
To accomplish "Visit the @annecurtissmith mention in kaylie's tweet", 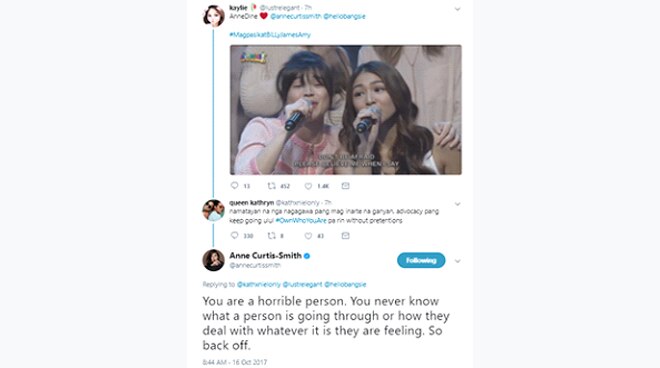I will coord(295,16).
